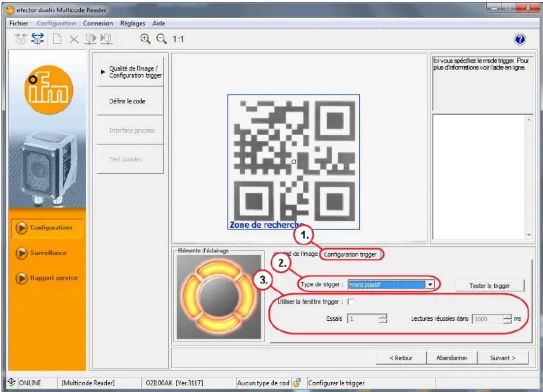Open the Rapport service sidebar section
Screen dimensions: 543x392
coord(46,278)
